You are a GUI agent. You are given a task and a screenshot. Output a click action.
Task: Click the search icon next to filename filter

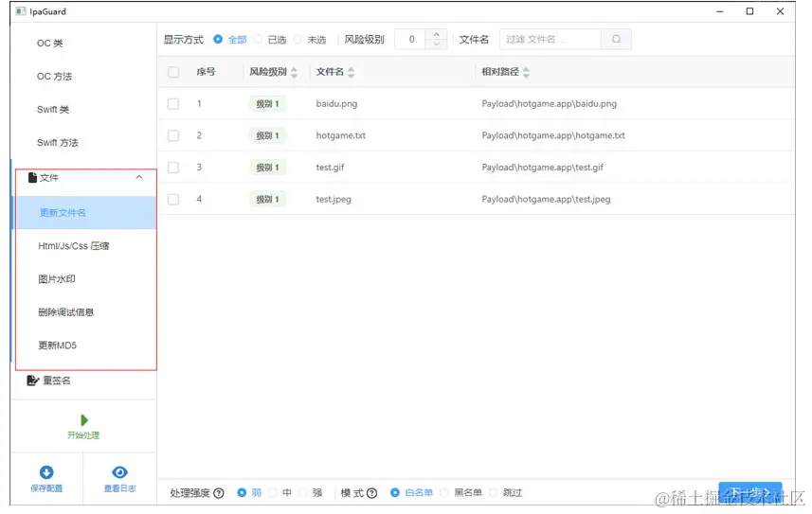[616, 40]
